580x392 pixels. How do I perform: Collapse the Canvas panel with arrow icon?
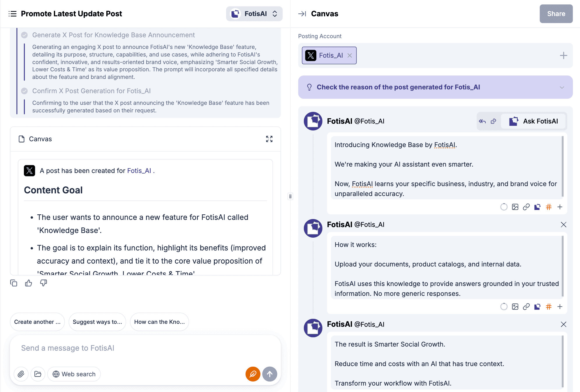302,14
